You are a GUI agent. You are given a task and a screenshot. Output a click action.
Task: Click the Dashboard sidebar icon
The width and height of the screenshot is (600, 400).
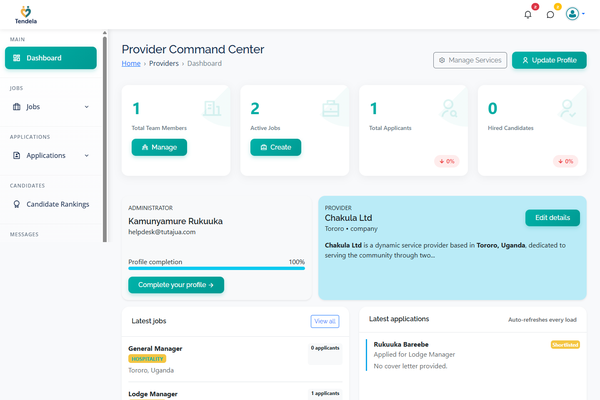click(x=17, y=58)
